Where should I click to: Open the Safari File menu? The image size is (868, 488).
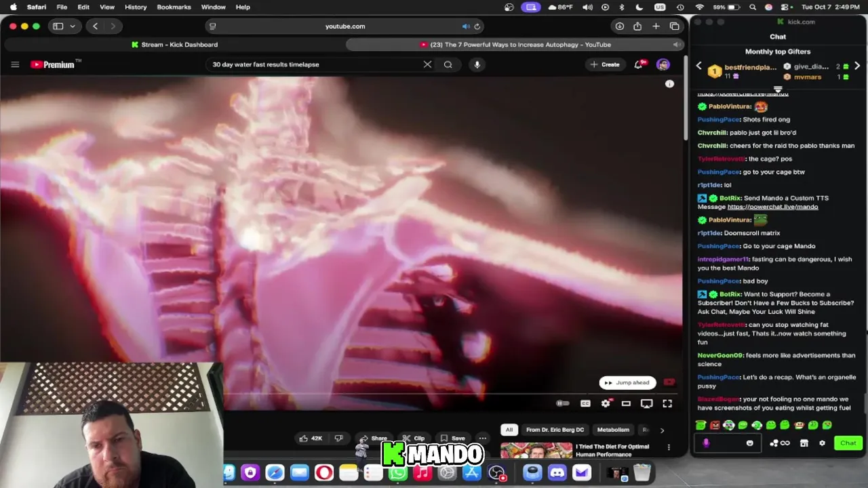(62, 7)
